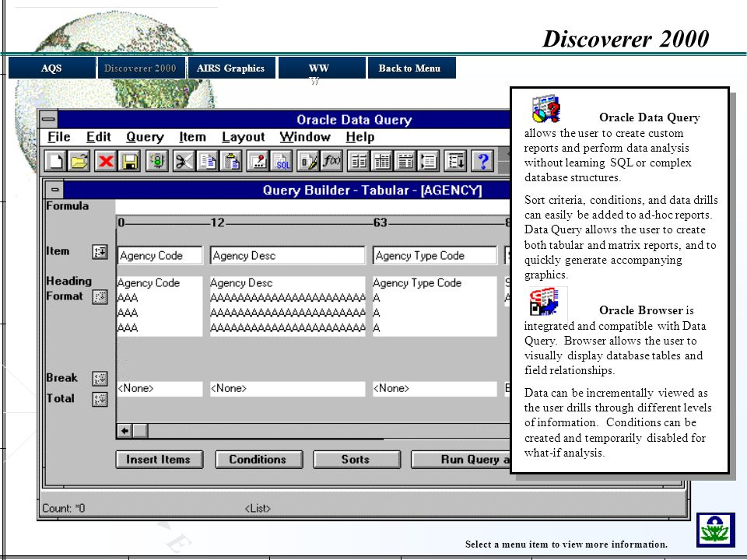Click the Insert Items button
The image size is (747, 560).
tap(159, 460)
